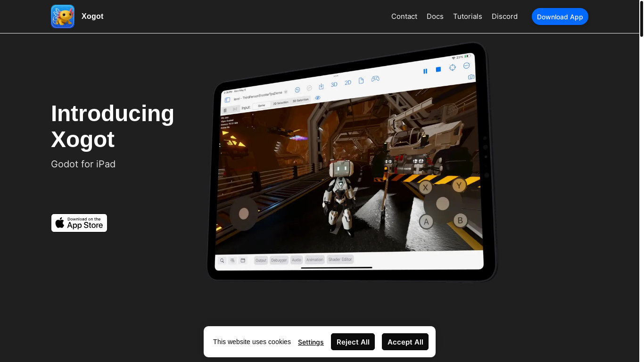Click the grey pause icon beside Input

[x=225, y=110]
